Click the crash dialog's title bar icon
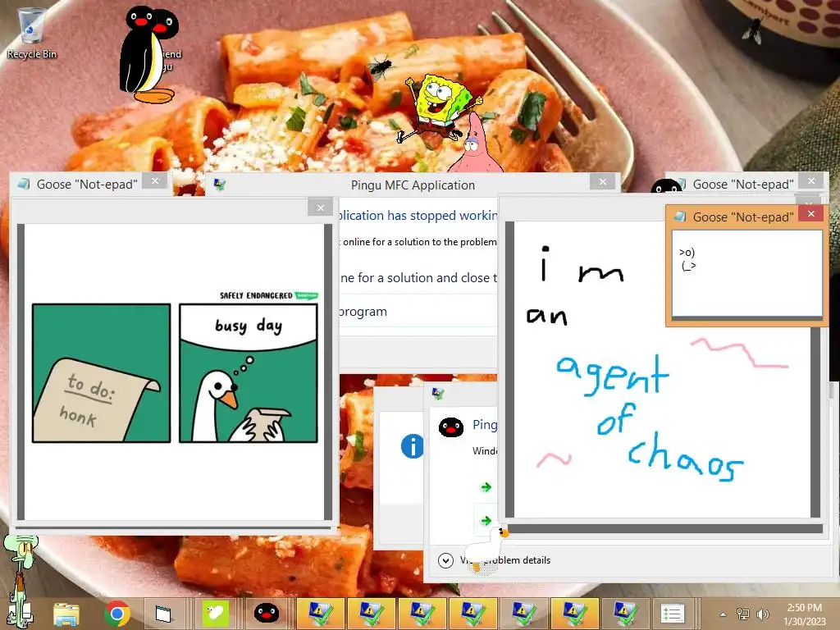This screenshot has width=840, height=630. tap(438, 394)
